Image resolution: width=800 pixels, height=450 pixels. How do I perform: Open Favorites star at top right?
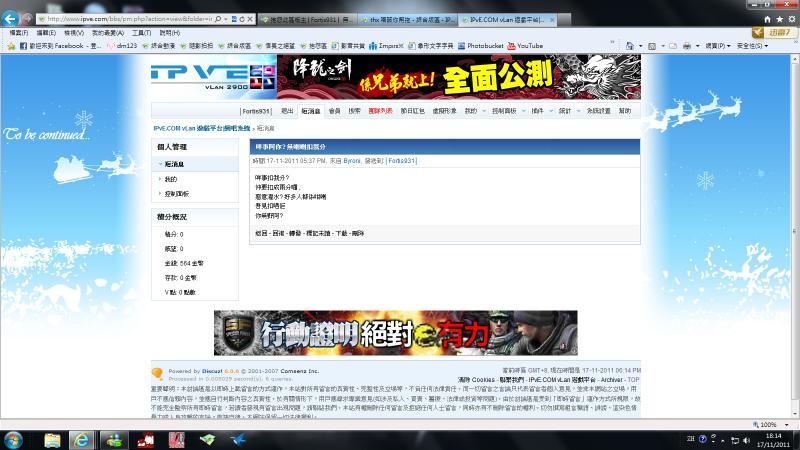[x=780, y=19]
